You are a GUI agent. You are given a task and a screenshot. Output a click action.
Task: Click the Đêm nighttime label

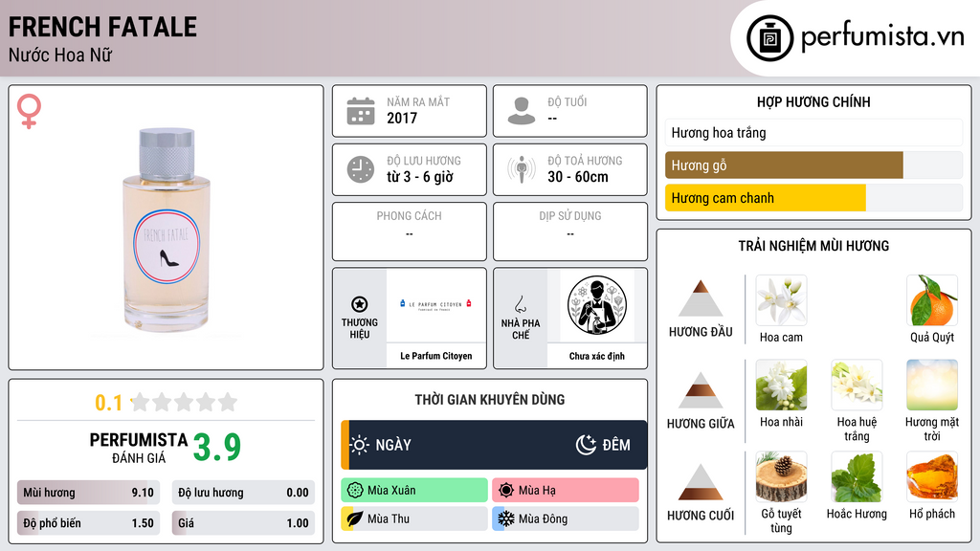point(616,445)
